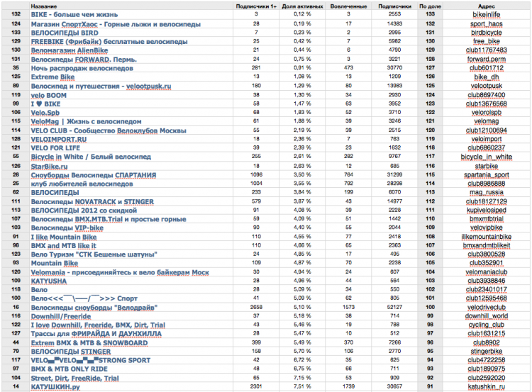The image size is (532, 392).
Task: Select the address cell downhill_world
Action: 487,316
